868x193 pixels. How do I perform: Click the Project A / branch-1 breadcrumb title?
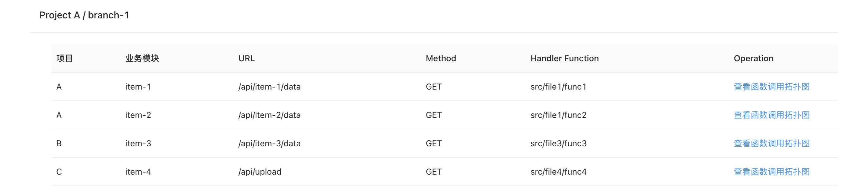[x=84, y=15]
